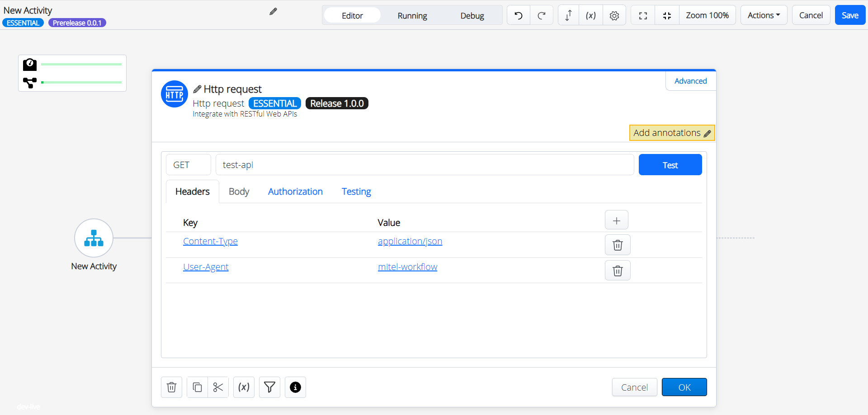Click the Test button to run the request
The height and width of the screenshot is (415, 868).
point(670,164)
